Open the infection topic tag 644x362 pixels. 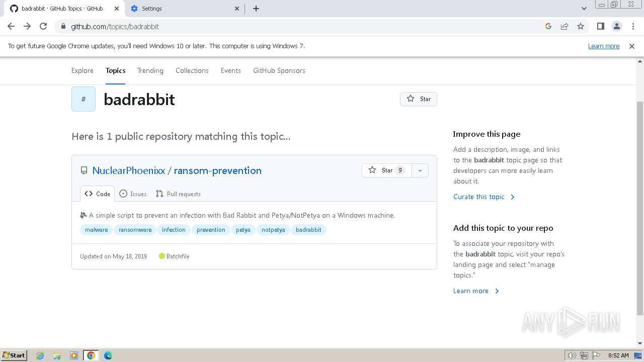pos(174,230)
